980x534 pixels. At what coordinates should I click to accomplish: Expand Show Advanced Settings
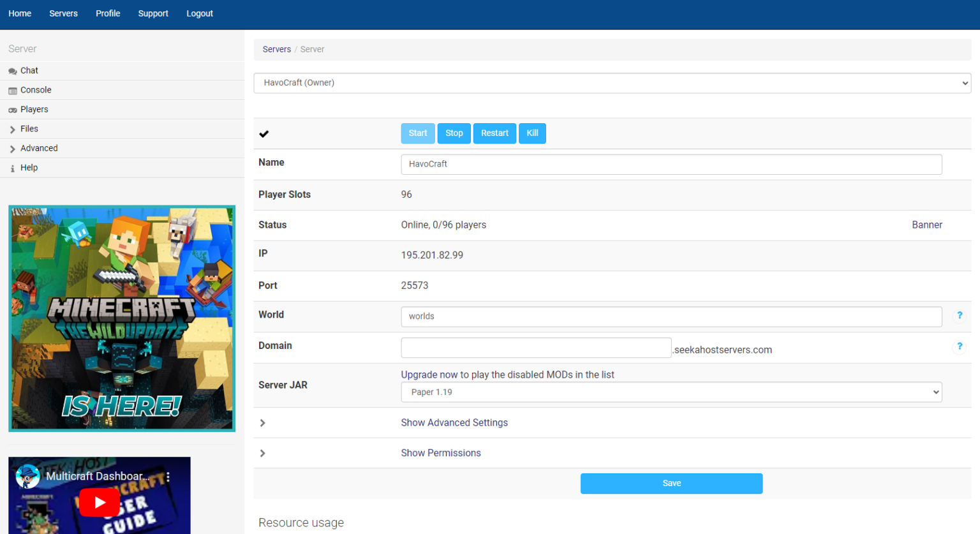(x=454, y=422)
